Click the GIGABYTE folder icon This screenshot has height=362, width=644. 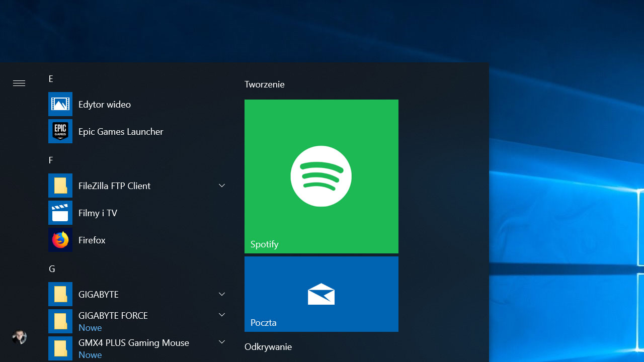(x=60, y=294)
